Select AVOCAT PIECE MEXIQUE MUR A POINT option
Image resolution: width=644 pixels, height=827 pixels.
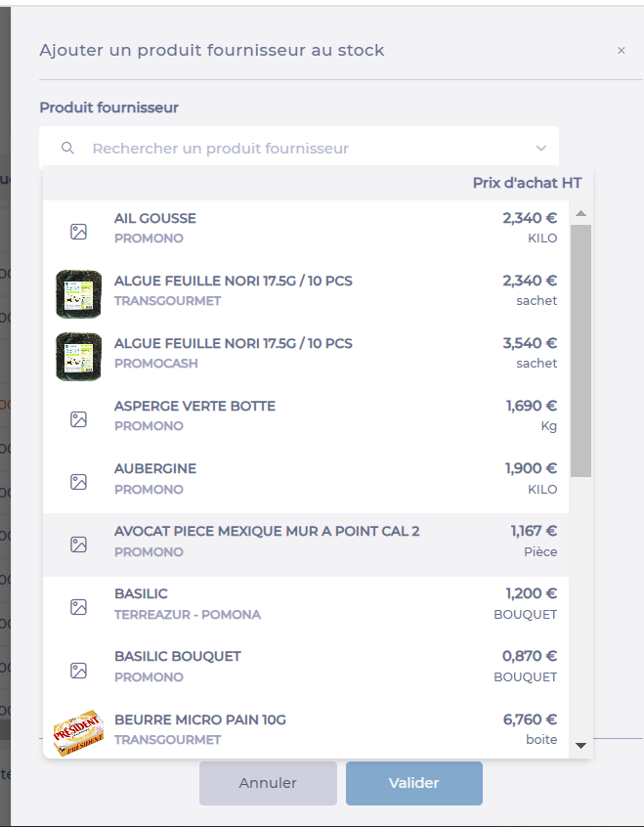tap(306, 544)
